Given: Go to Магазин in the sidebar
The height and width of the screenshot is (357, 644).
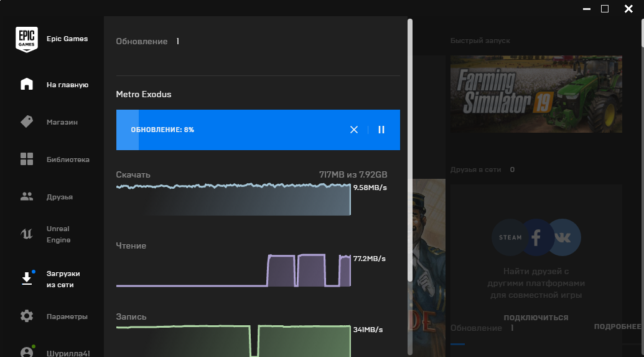Looking at the screenshot, I should pyautogui.click(x=62, y=122).
